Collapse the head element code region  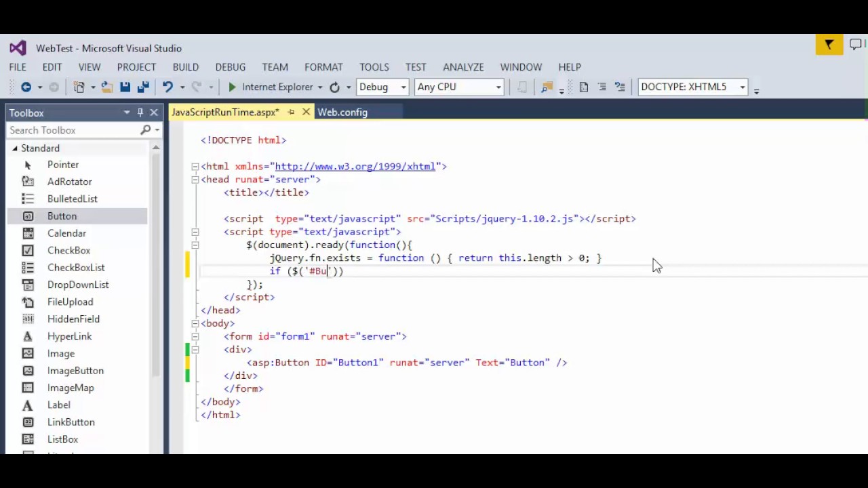[195, 180]
